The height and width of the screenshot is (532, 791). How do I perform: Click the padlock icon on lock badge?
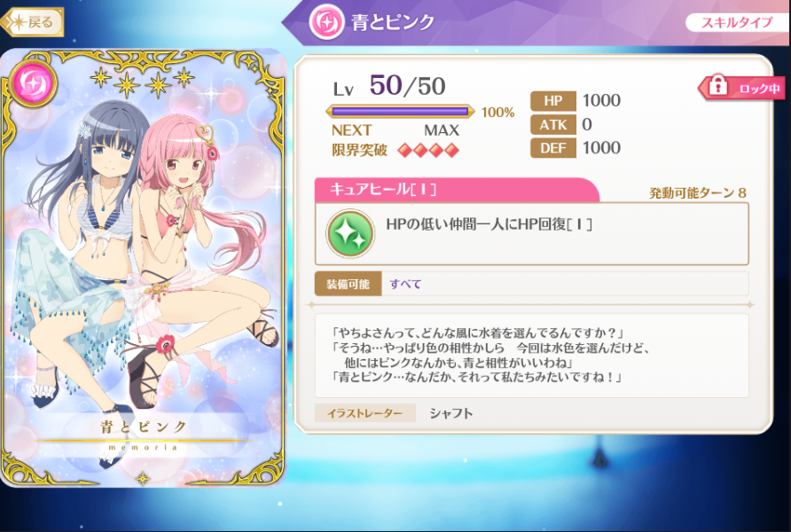[718, 86]
